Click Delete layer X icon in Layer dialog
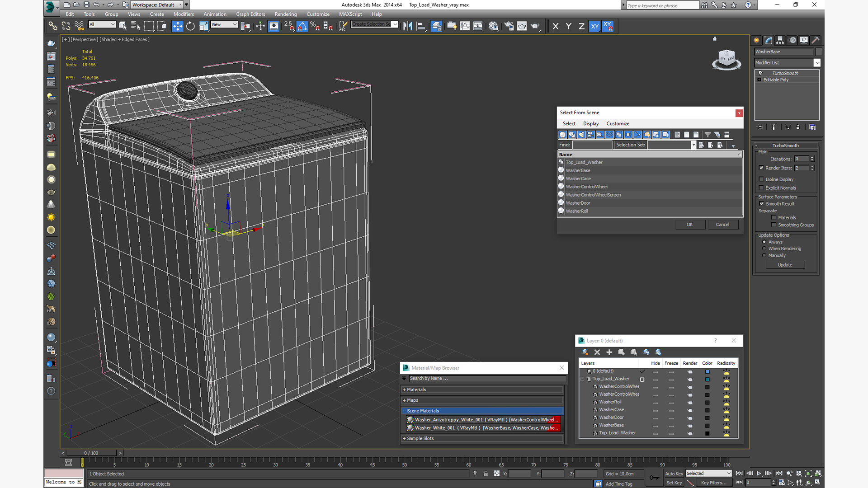868x488 pixels. [597, 352]
